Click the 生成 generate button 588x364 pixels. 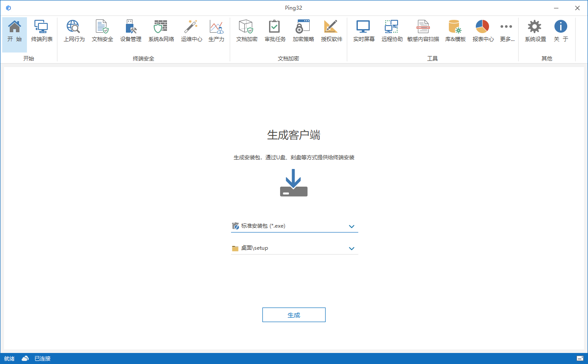click(294, 315)
